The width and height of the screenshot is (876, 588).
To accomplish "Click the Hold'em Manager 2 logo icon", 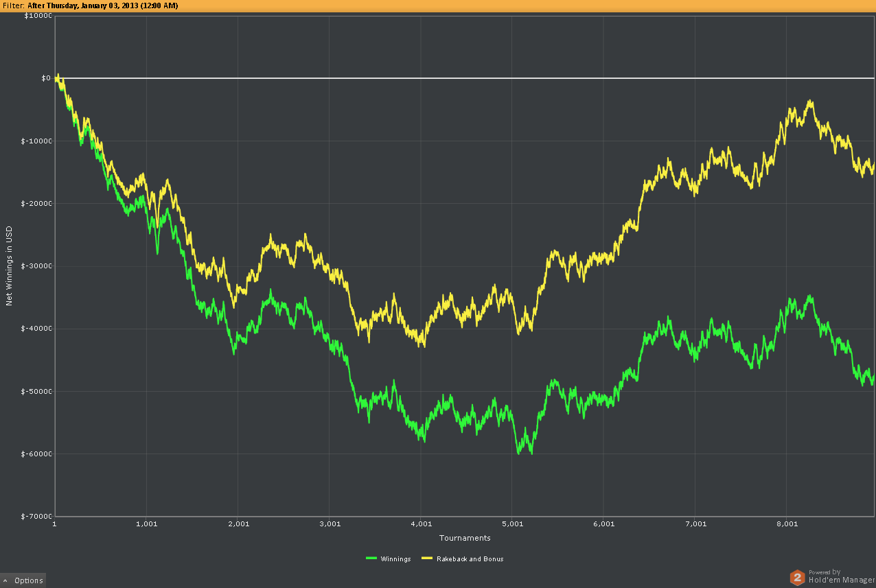I will tap(797, 578).
